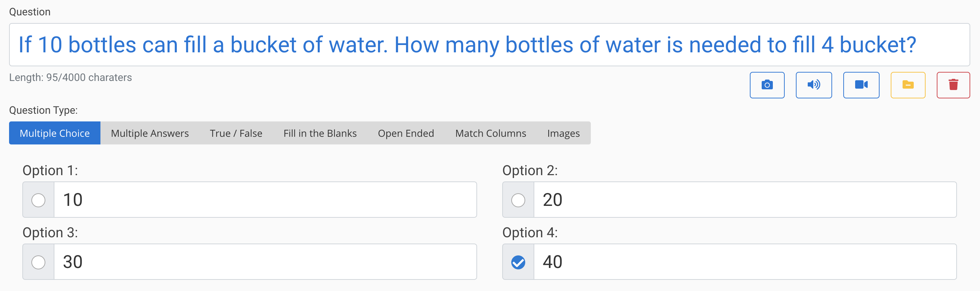Viewport: 980px width, 291px height.
Task: Switch to the Images question type
Action: (564, 133)
